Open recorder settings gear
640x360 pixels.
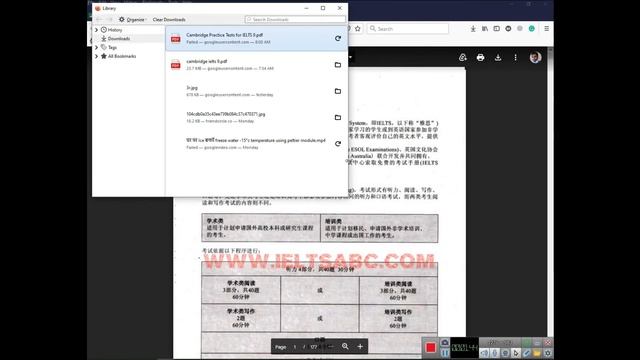pyautogui.click(x=547, y=353)
